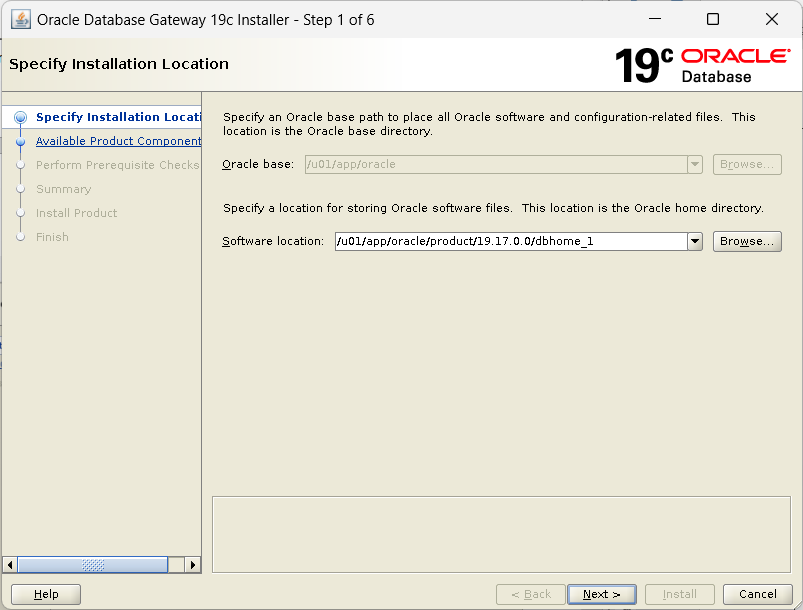Click the 'Software location:' label
Viewport: 803px width, 610px height.
click(x=273, y=241)
